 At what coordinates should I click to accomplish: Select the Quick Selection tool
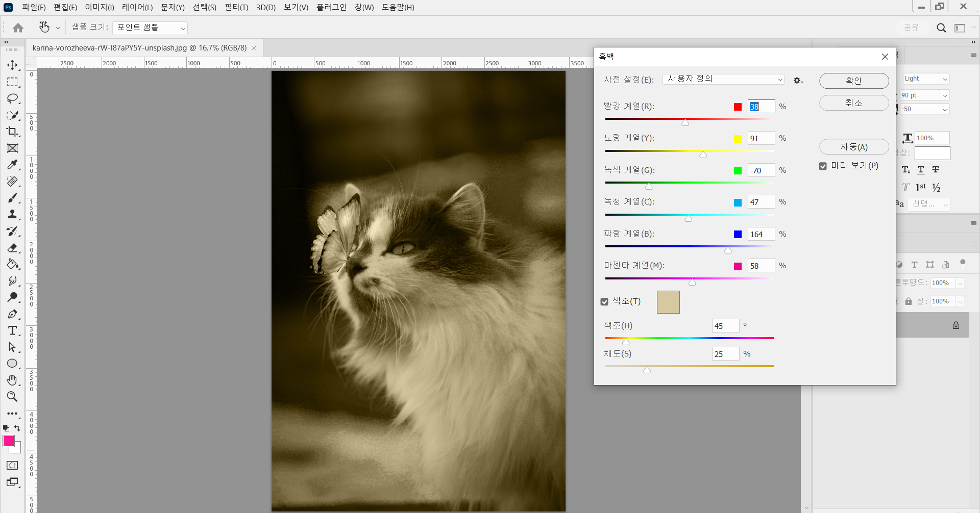point(12,115)
